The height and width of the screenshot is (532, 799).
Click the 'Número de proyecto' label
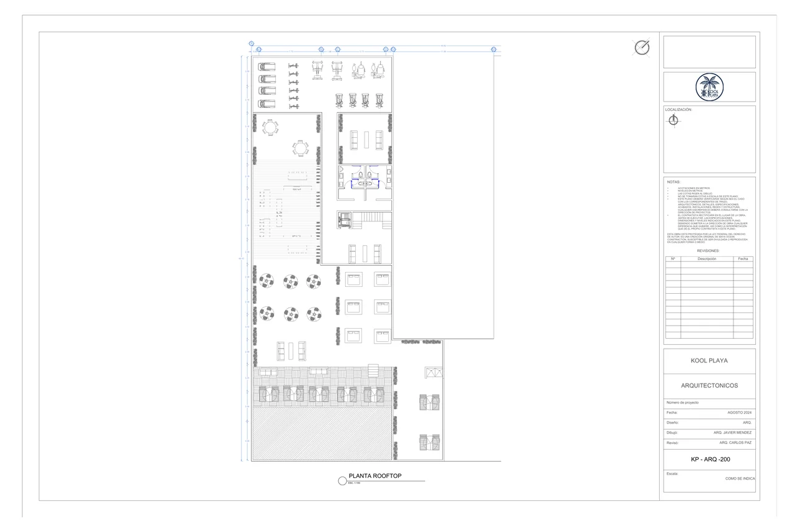point(682,402)
